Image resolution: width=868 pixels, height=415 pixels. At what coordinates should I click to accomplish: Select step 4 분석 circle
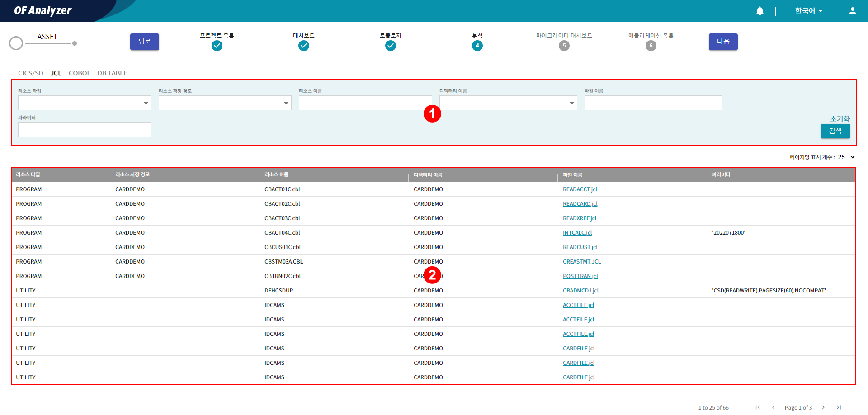point(477,46)
